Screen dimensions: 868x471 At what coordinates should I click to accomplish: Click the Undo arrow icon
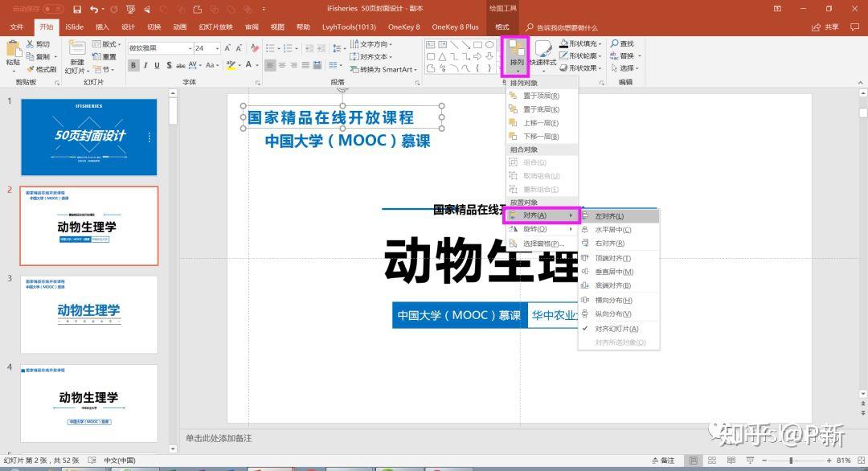click(x=93, y=10)
